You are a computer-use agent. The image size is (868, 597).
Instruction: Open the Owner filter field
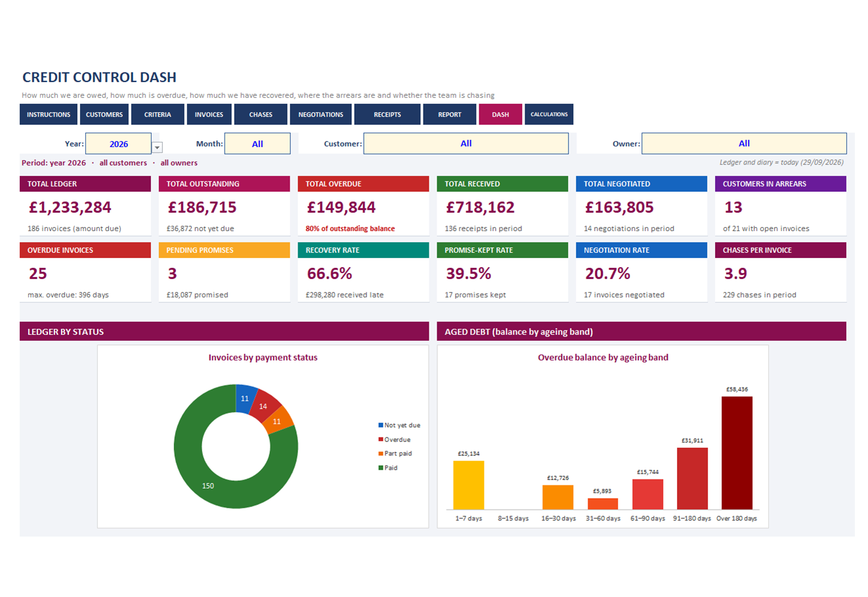[x=744, y=144]
